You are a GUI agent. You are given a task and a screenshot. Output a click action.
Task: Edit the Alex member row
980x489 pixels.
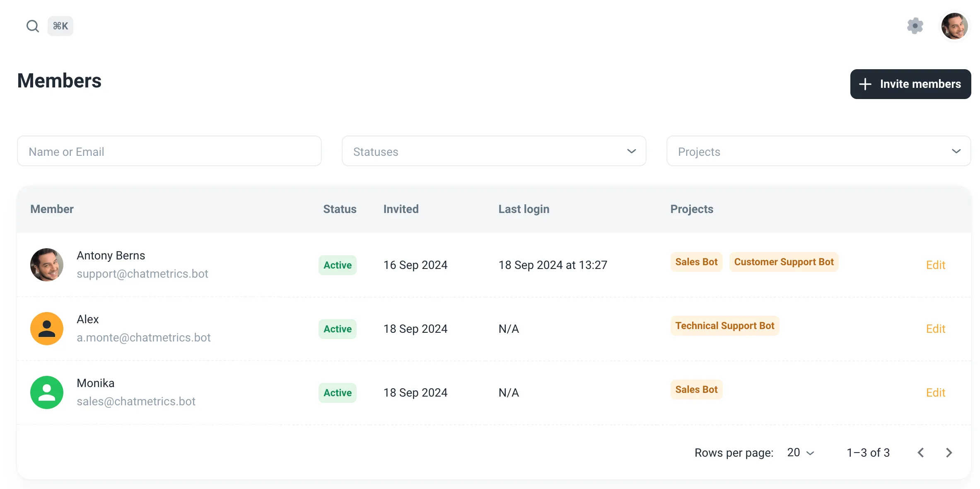pyautogui.click(x=935, y=329)
